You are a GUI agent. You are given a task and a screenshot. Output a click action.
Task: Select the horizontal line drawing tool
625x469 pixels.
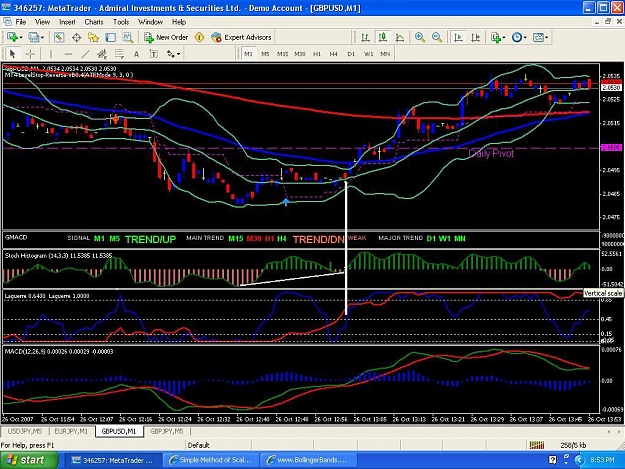coord(68,54)
